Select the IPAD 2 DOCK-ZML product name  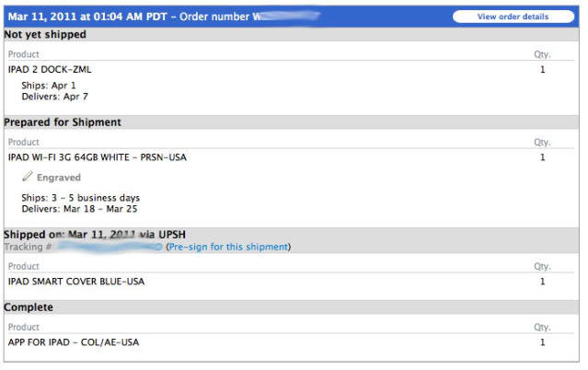[50, 69]
